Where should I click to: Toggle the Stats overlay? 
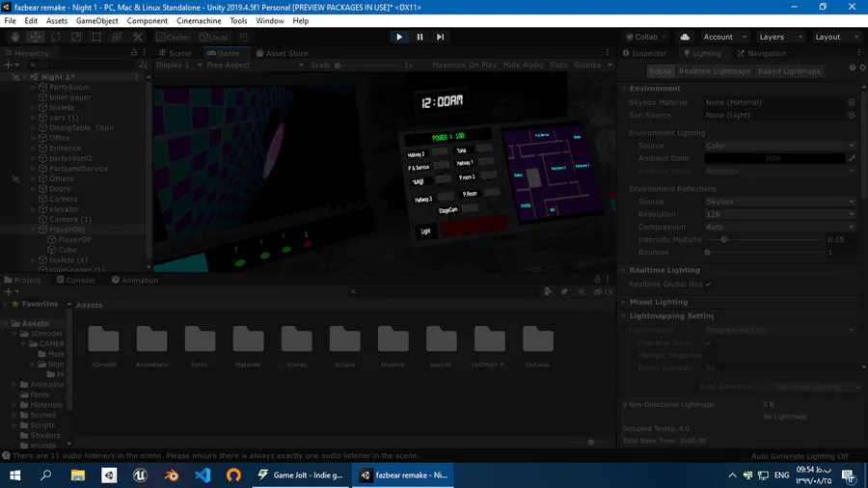(558, 65)
